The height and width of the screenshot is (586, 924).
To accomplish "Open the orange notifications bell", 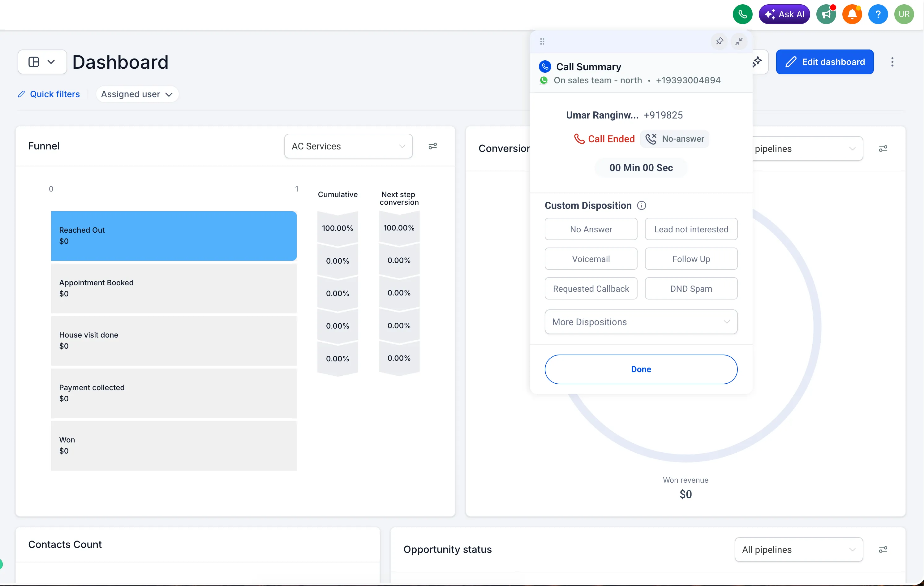I will pos(852,15).
